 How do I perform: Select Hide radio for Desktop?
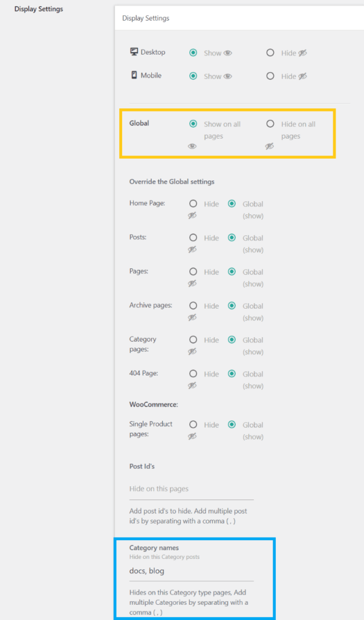[x=270, y=53]
